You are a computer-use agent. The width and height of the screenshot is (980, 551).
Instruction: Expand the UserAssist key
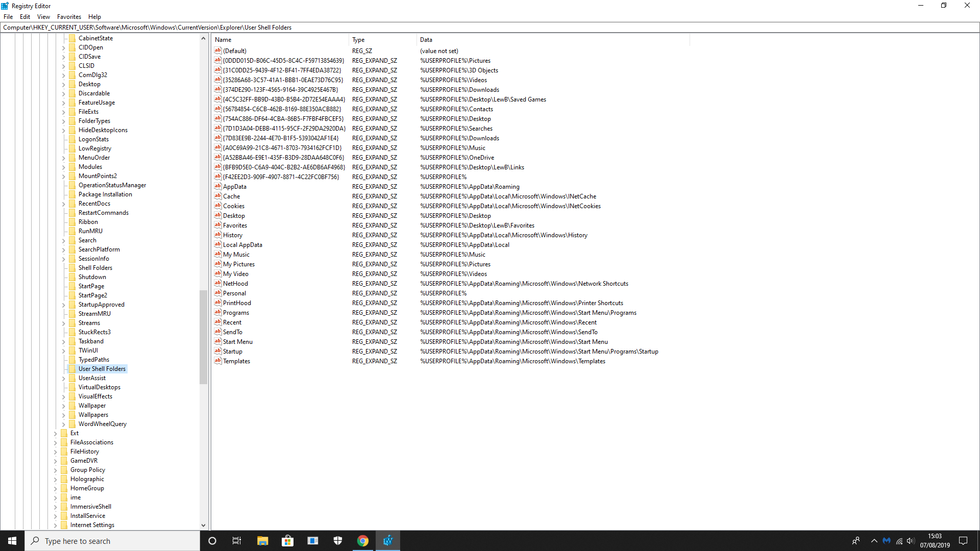point(64,378)
